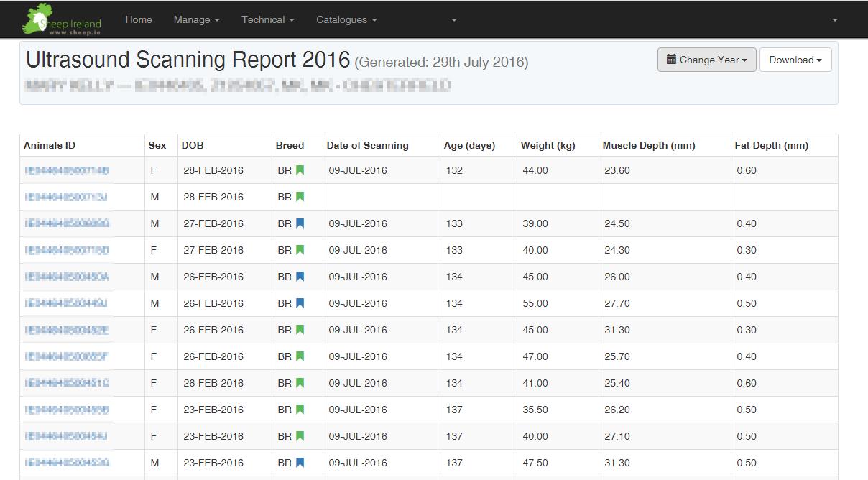Select DOB 27-FEB-2016 in the 39.00 kg row
The width and height of the screenshot is (868, 480).
tap(213, 223)
